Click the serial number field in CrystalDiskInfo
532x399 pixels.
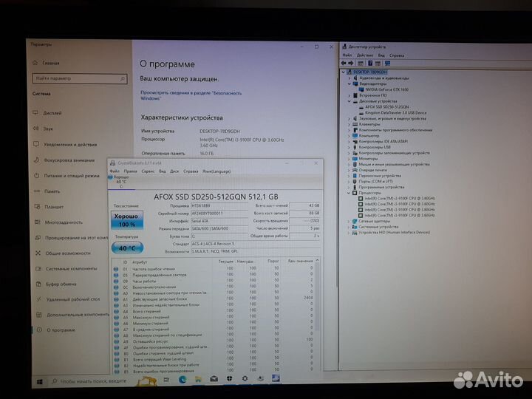pos(219,214)
